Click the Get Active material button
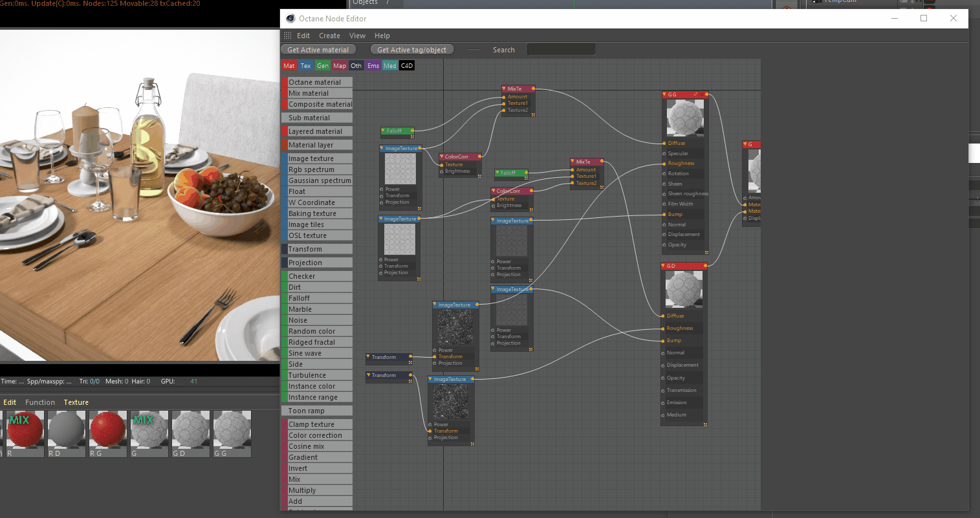980x518 pixels. coord(318,50)
